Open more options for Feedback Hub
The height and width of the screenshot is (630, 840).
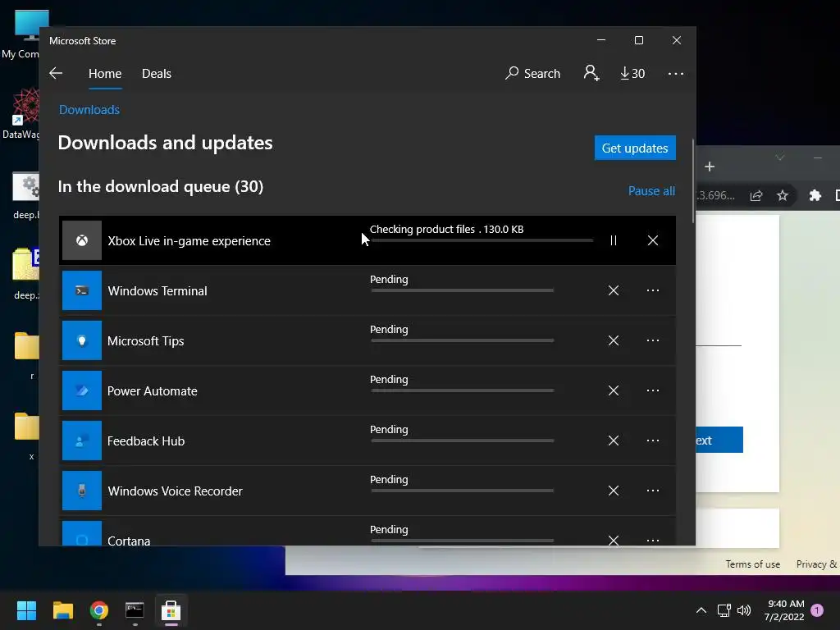(652, 441)
